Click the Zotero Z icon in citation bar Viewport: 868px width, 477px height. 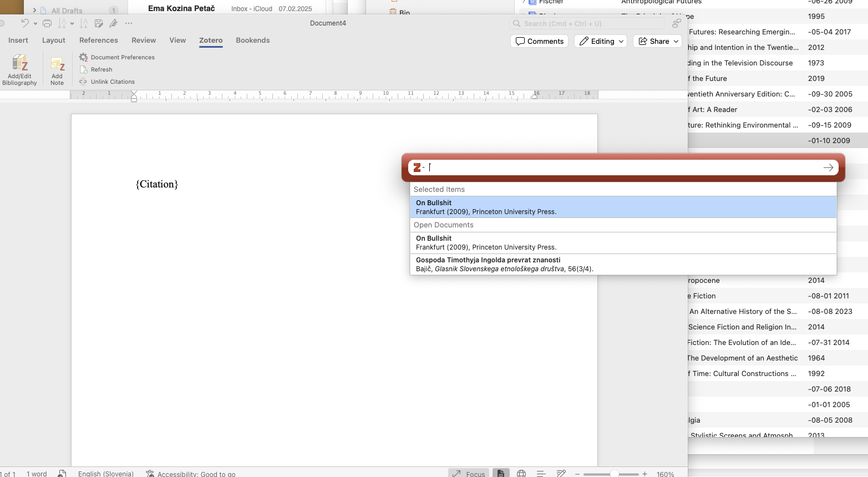click(417, 168)
